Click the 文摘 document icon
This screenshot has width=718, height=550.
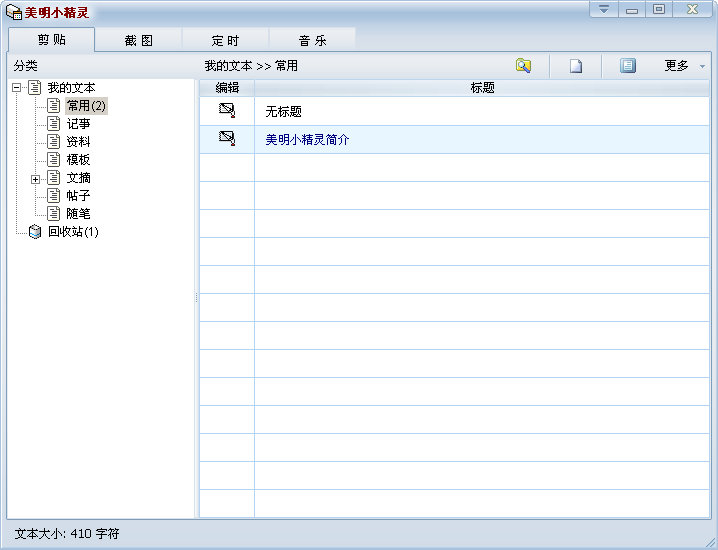click(54, 178)
